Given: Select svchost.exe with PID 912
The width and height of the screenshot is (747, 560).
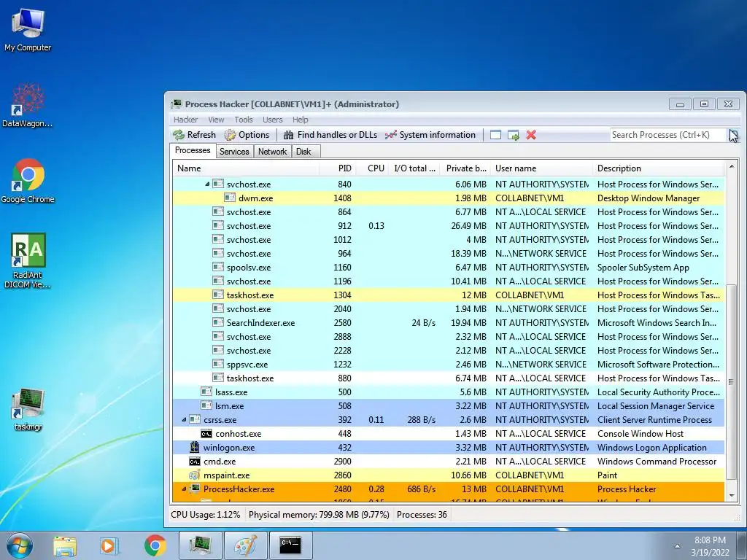Looking at the screenshot, I should pyautogui.click(x=449, y=226).
